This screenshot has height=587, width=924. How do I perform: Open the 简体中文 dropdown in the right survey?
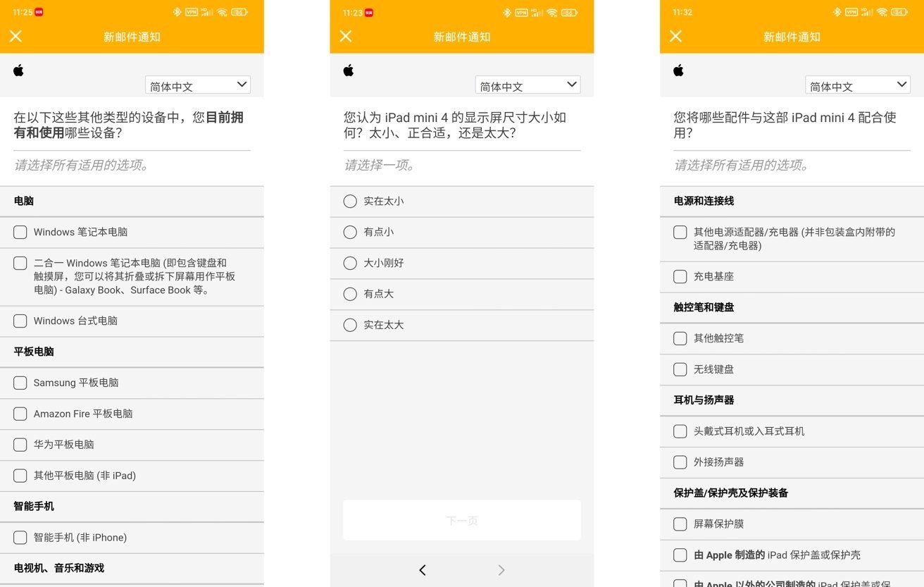(x=857, y=85)
